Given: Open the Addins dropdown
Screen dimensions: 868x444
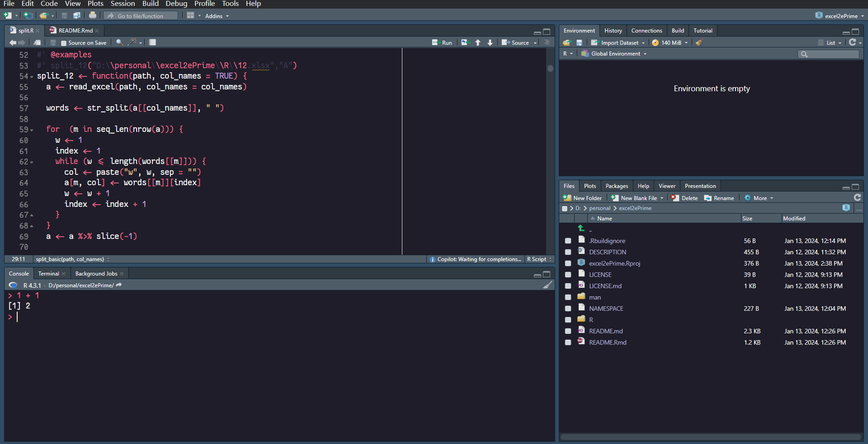Looking at the screenshot, I should (216, 16).
